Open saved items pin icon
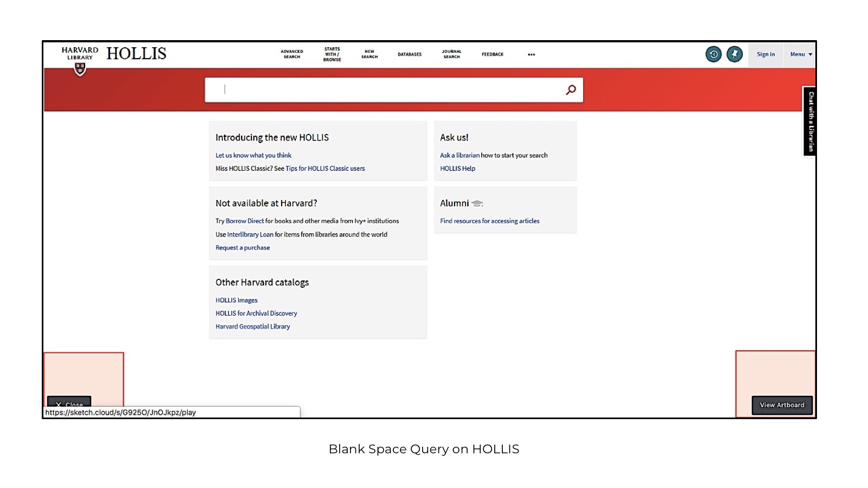Screen dimensions: 868x488 pos(735,54)
